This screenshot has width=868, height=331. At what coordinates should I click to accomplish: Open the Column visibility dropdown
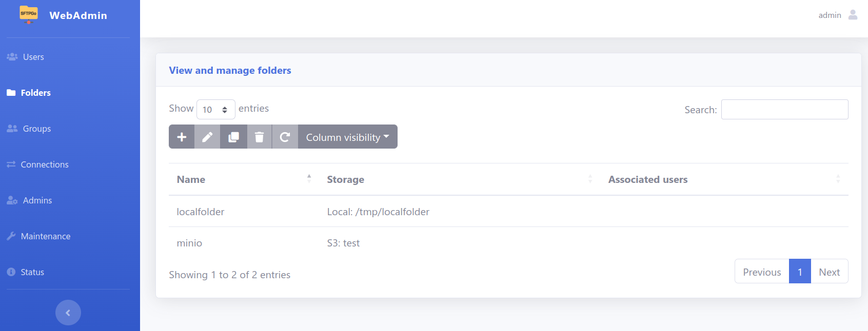[347, 137]
